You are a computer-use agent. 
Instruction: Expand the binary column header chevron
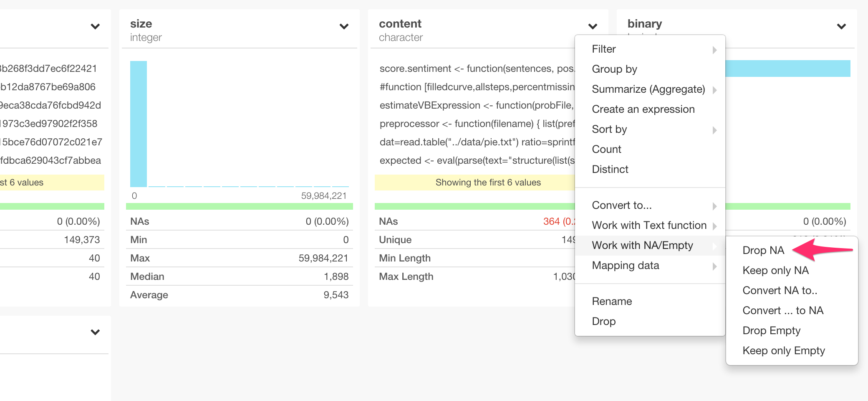click(x=841, y=26)
